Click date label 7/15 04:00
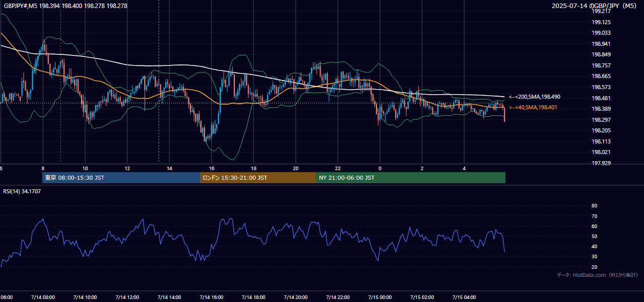 (464, 297)
